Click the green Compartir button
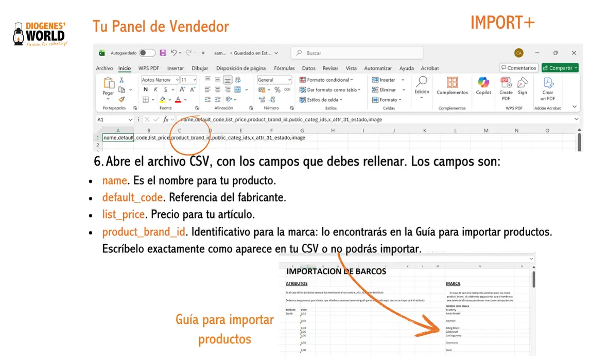The height and width of the screenshot is (364, 608). pos(560,68)
